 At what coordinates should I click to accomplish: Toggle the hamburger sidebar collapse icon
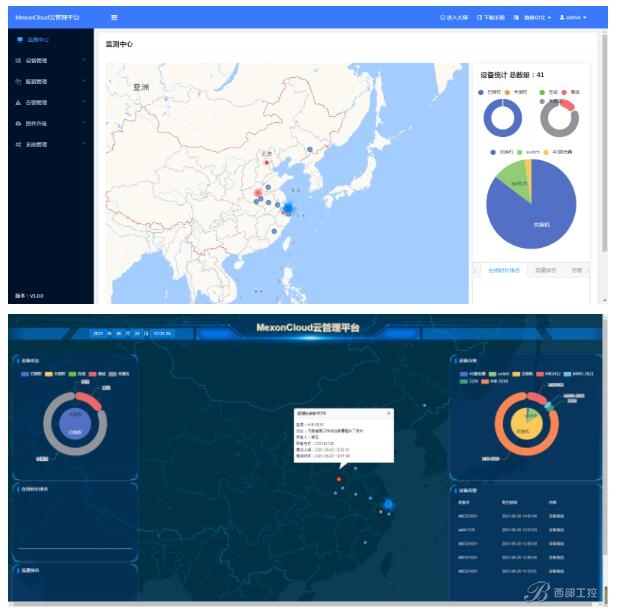[x=114, y=18]
